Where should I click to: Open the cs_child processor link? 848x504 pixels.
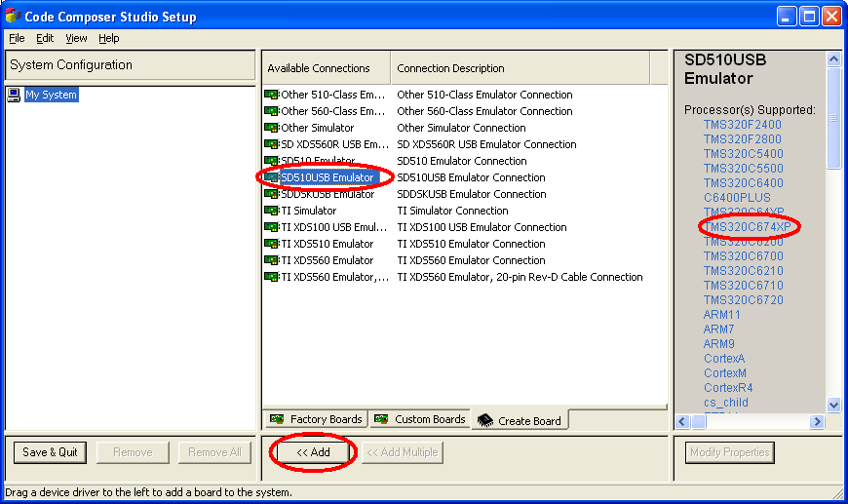pyautogui.click(x=726, y=402)
